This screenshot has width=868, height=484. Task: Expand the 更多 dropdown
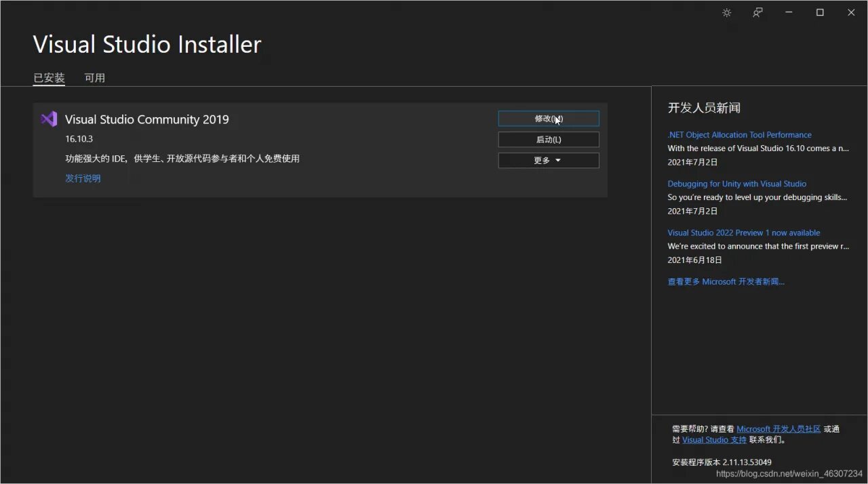tap(549, 161)
